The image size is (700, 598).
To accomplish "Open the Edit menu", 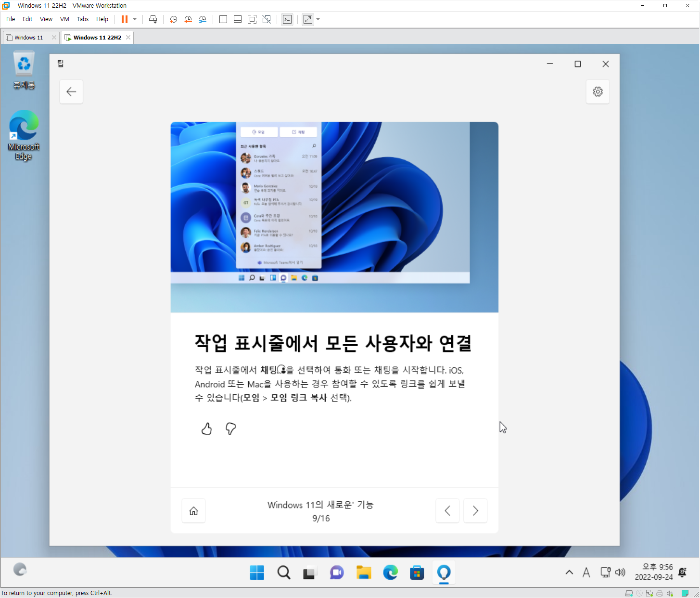I will pyautogui.click(x=27, y=19).
